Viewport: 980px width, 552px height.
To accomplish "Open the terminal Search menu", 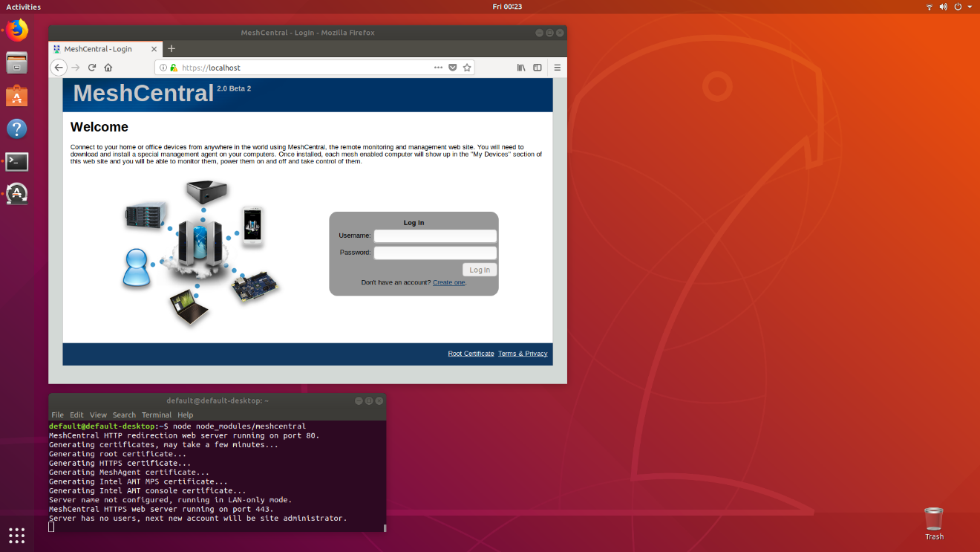I will 124,415.
